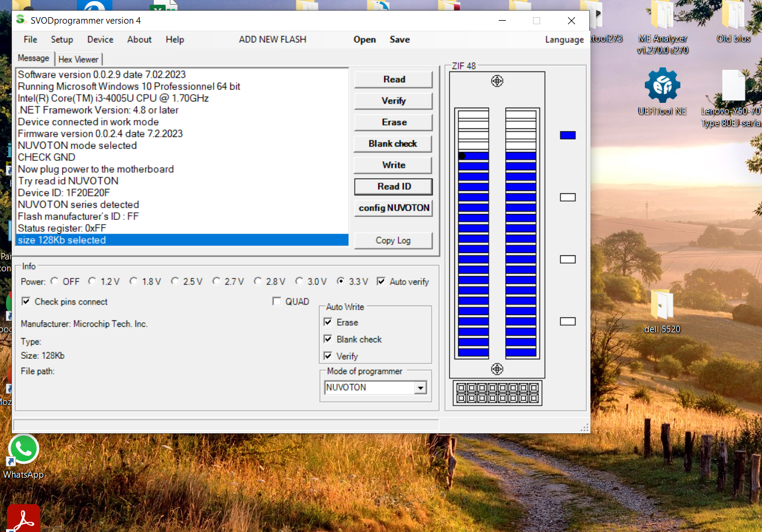Uncheck Check pins connect option
The image size is (762, 532).
pyautogui.click(x=26, y=301)
